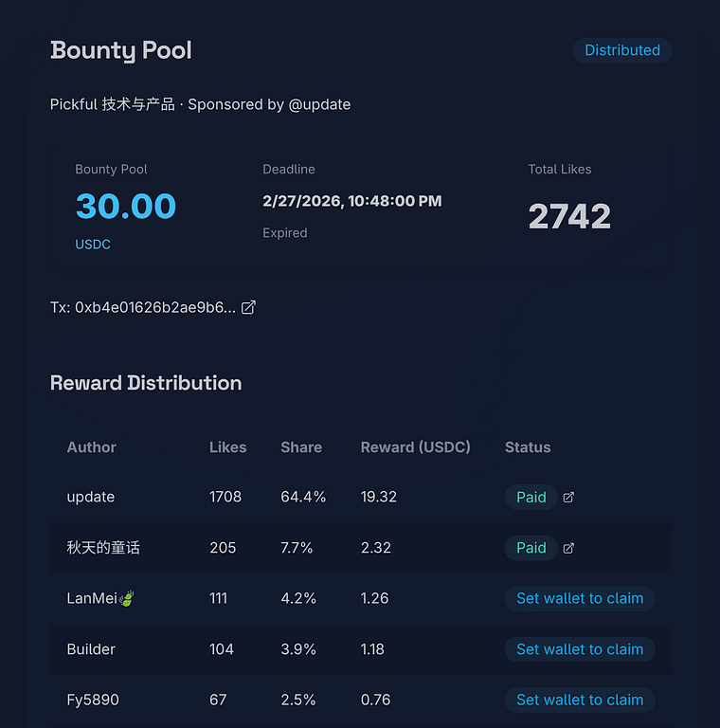Click the Paid badge in update's row
720x728 pixels.
(531, 498)
